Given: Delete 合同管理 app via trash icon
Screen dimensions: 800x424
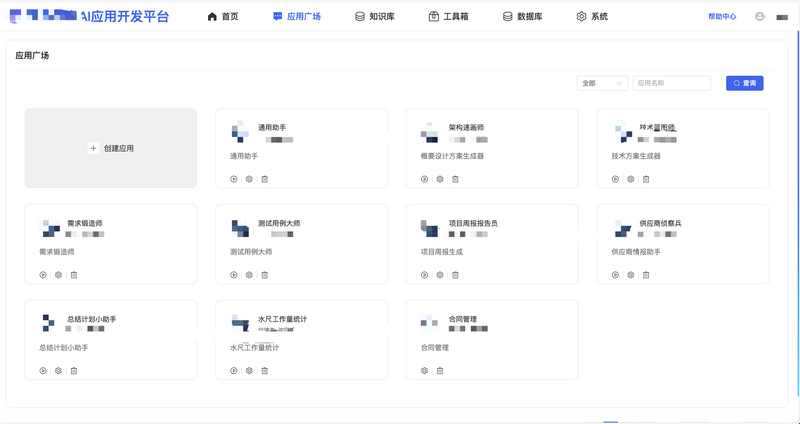Looking at the screenshot, I should tap(440, 371).
